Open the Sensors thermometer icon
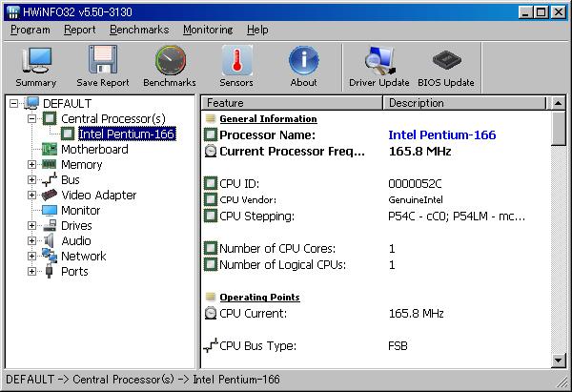Screen dimensions: 572x392 236,60
